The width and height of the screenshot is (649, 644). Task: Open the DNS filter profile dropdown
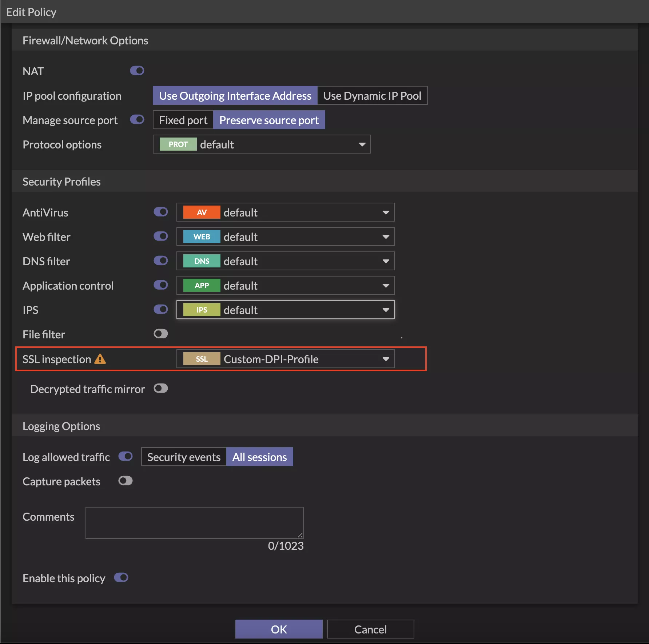[286, 261]
